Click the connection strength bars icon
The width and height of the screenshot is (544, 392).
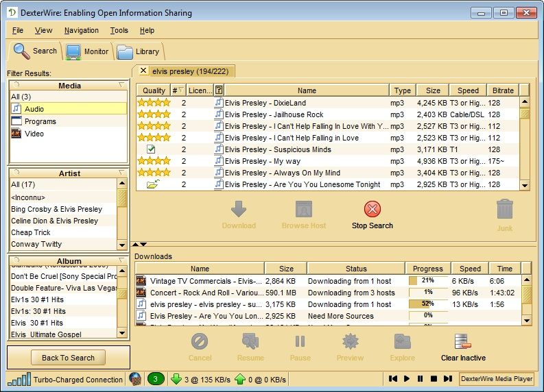pyautogui.click(x=19, y=379)
